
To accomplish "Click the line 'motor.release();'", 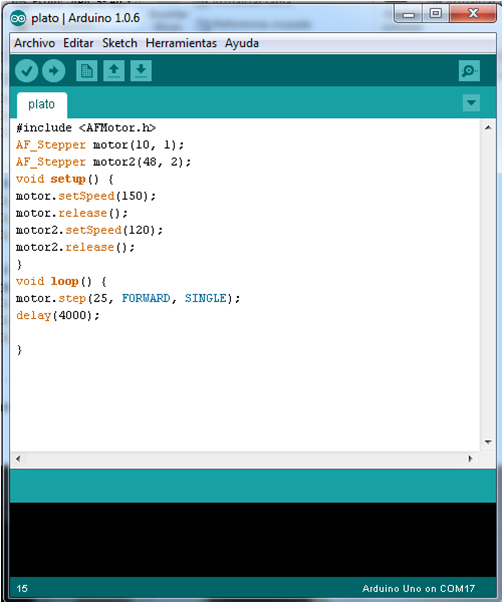I will coord(72,213).
